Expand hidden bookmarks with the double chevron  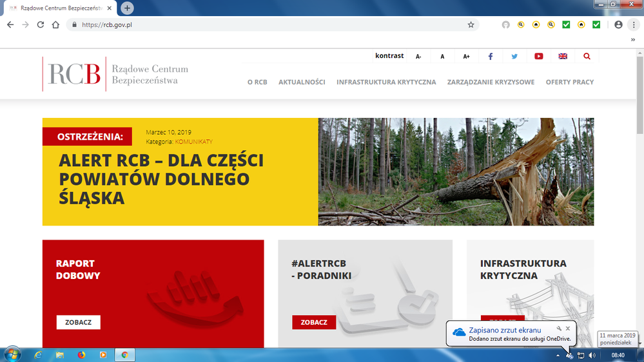click(x=633, y=40)
